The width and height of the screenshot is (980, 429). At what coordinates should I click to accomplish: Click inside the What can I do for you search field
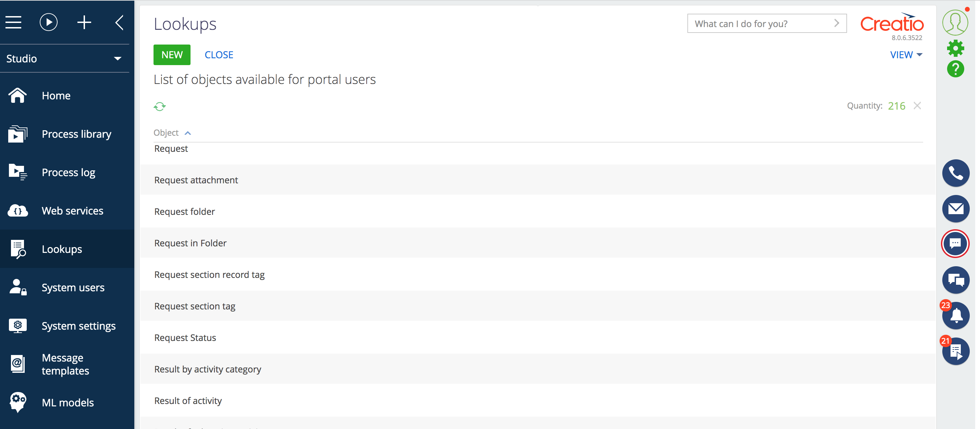pos(761,23)
